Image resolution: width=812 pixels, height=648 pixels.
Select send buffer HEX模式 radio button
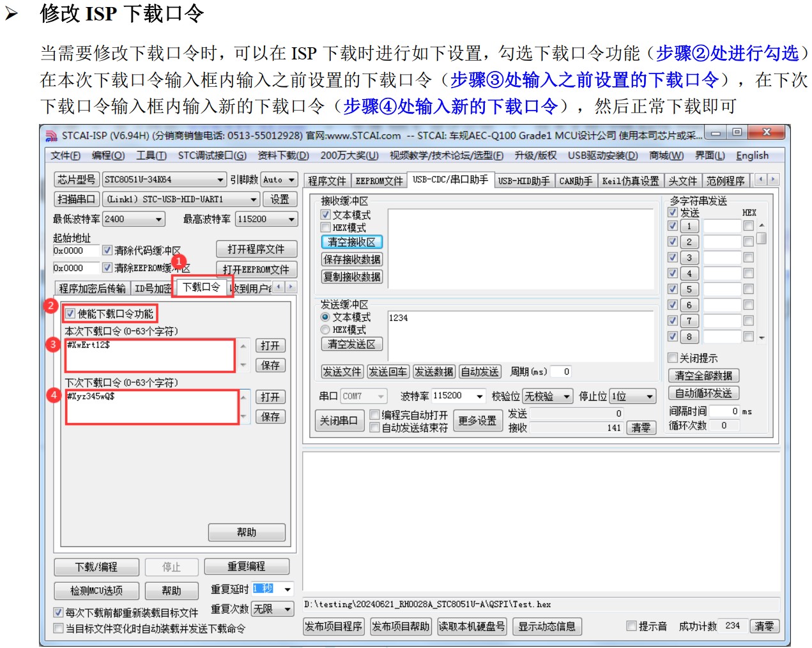(325, 330)
